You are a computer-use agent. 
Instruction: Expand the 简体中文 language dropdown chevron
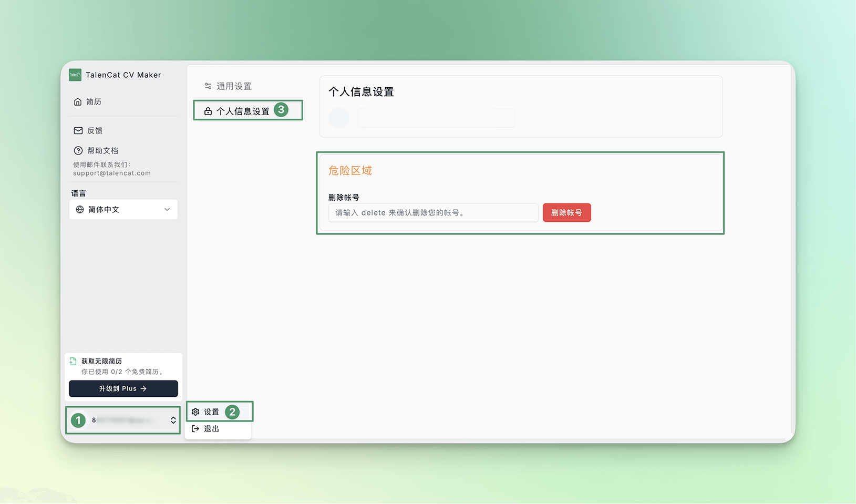pyautogui.click(x=167, y=210)
